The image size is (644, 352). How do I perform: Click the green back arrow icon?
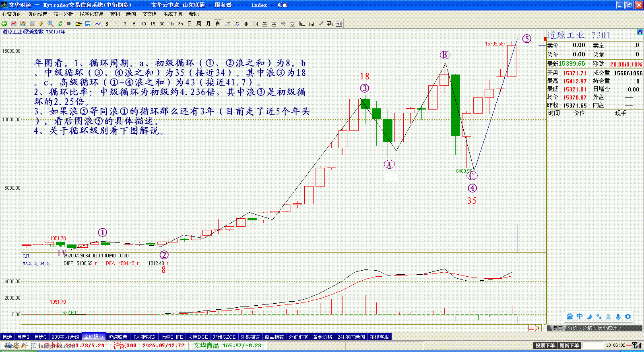pos(4,24)
